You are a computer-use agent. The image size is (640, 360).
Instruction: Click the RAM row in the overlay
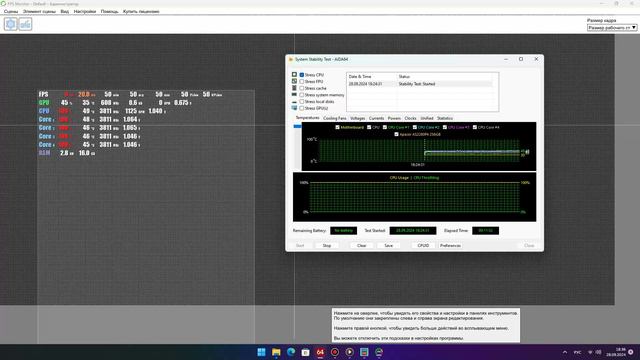[67, 153]
